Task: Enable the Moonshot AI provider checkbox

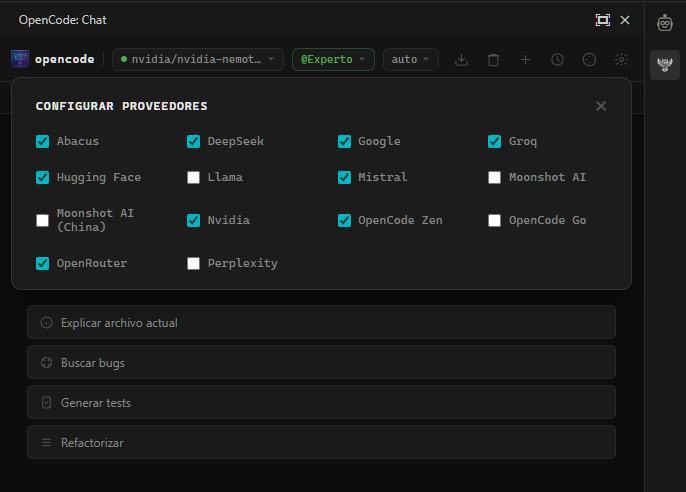Action: (x=494, y=177)
